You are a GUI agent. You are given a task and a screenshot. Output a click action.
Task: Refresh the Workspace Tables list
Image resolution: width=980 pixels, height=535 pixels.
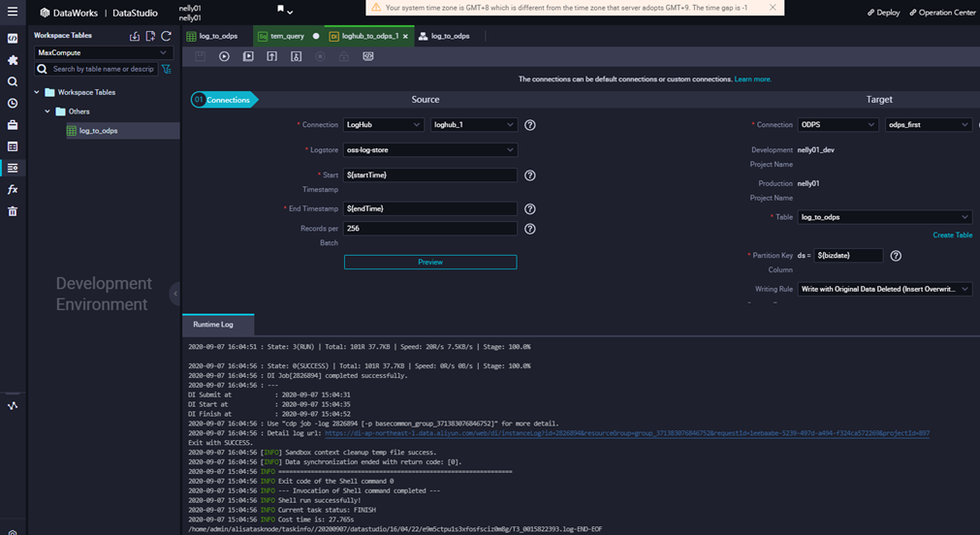coord(167,36)
